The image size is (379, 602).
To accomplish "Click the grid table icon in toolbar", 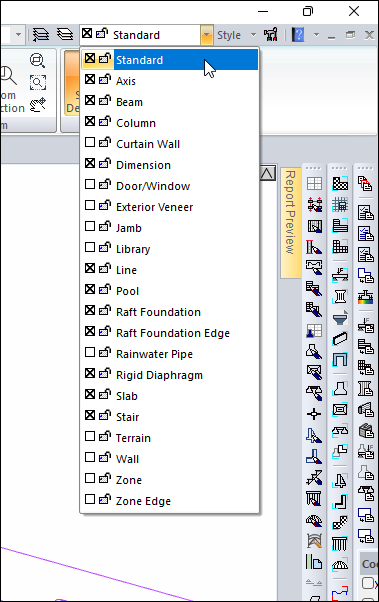I will pyautogui.click(x=314, y=183).
